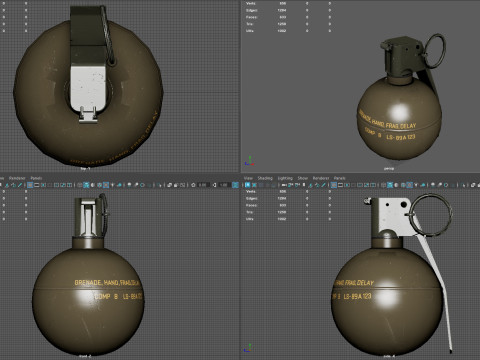Image resolution: width=480 pixels, height=360 pixels.
Task: Toggle X-Ray Active Components in front panel
Action: (x=176, y=185)
